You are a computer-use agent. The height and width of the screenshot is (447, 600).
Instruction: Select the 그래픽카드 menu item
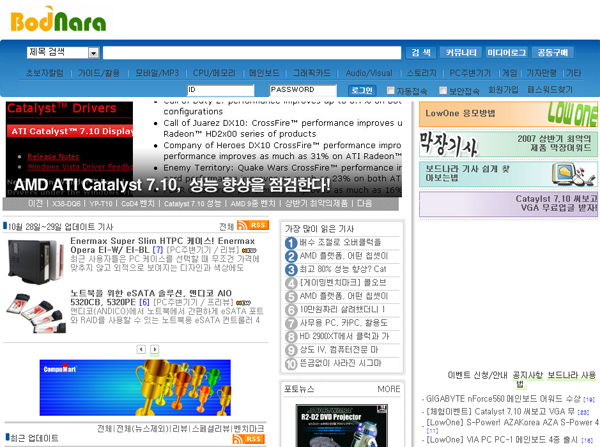[x=311, y=73]
